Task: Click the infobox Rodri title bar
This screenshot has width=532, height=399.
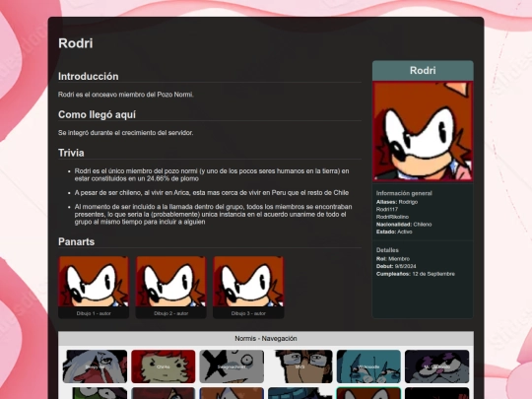Action: [423, 71]
